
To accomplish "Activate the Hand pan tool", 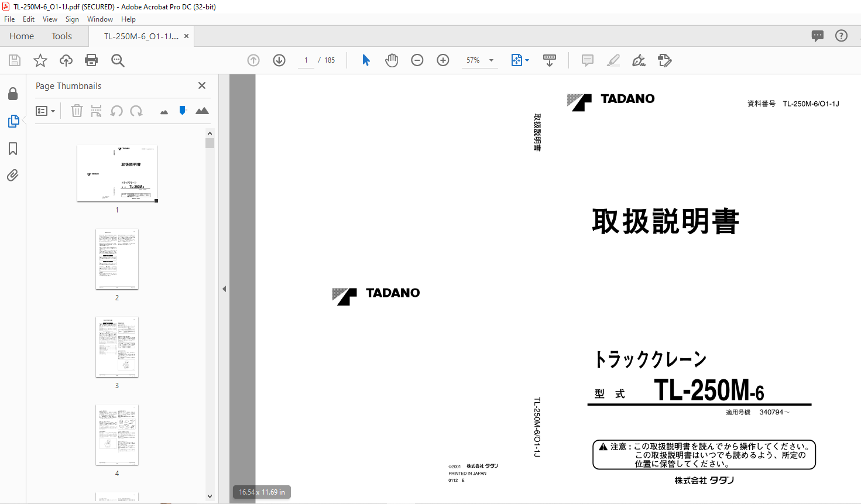I will pyautogui.click(x=392, y=60).
